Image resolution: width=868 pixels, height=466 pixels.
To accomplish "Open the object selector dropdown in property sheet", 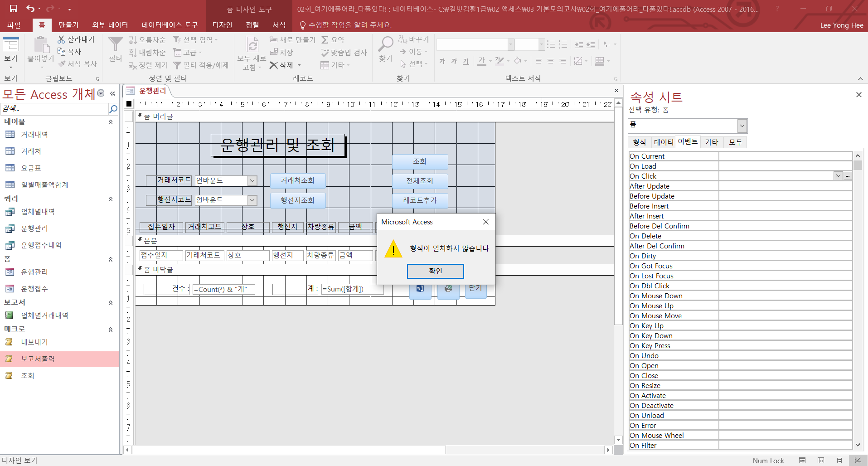I will coord(742,126).
